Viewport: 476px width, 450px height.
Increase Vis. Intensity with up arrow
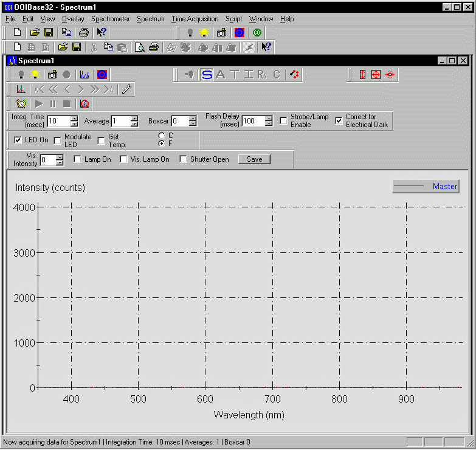[60, 157]
